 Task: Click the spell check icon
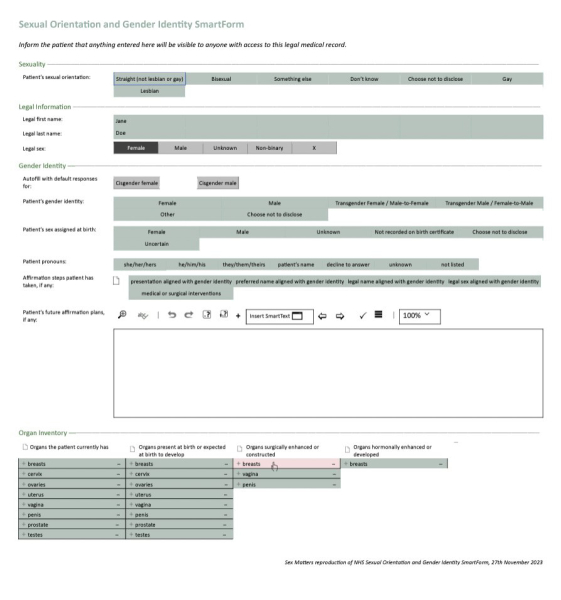(x=143, y=316)
